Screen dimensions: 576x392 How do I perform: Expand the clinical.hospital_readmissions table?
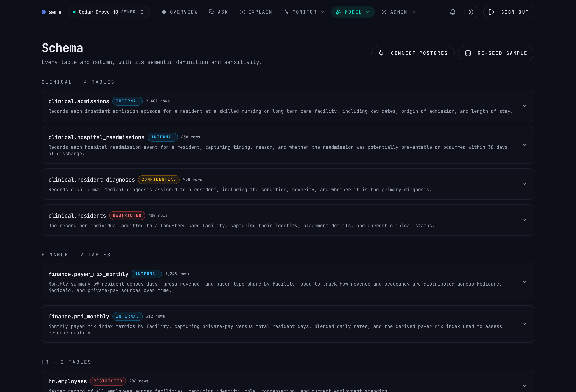(524, 145)
